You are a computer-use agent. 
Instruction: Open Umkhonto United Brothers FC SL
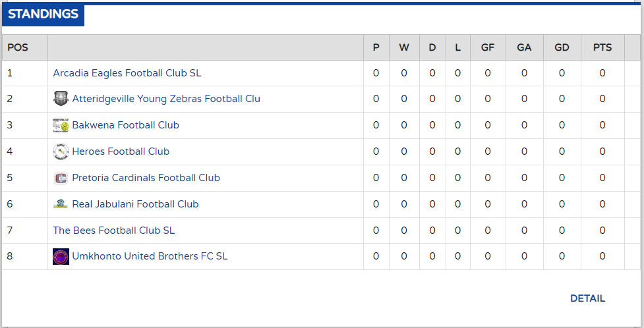click(x=150, y=256)
